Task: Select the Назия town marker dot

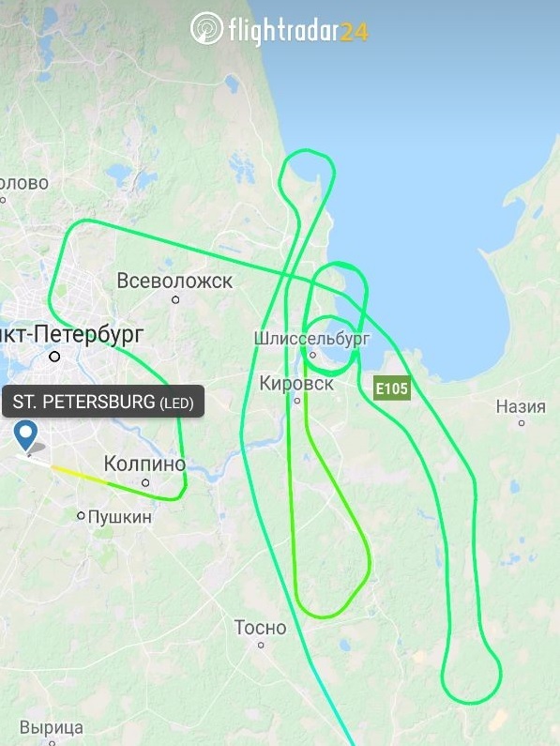Action: coord(522,423)
